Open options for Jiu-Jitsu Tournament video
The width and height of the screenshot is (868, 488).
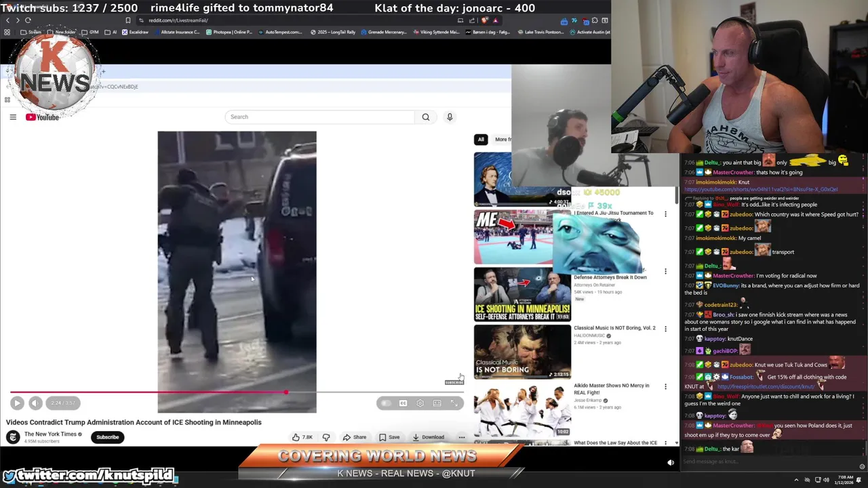click(x=665, y=214)
